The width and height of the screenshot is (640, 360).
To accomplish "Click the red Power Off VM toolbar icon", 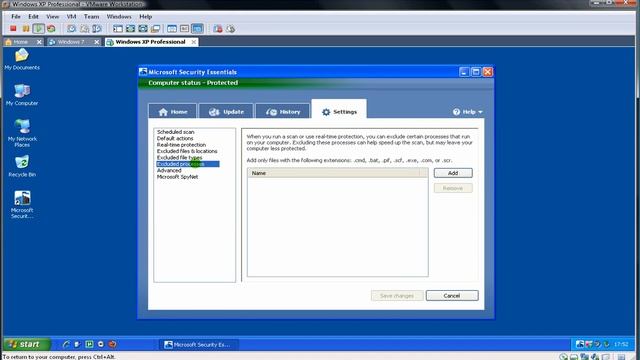I will [13, 29].
